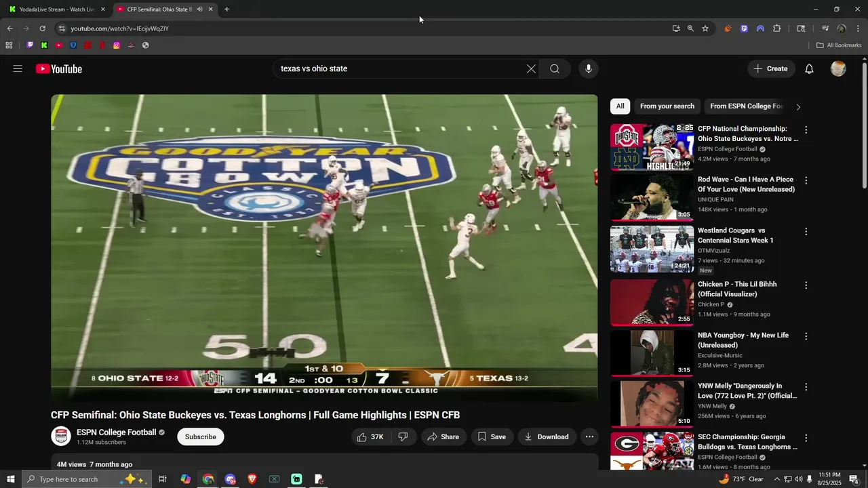Open options for Chicken P video

coord(806,285)
